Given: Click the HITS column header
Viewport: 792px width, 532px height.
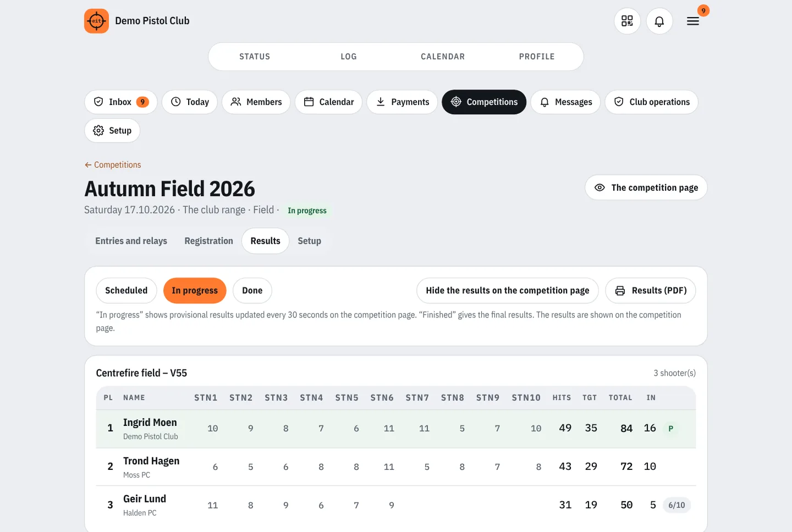Looking at the screenshot, I should 562,398.
